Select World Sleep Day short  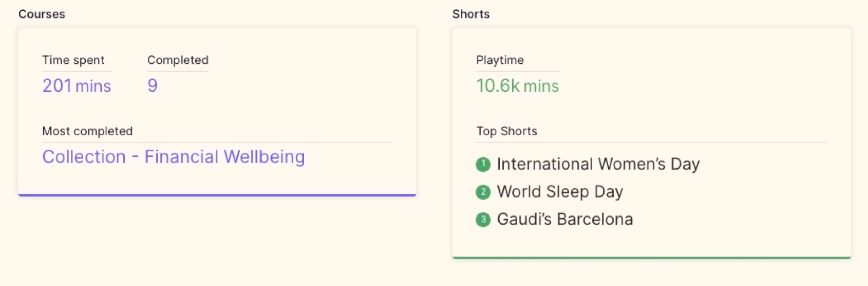[560, 192]
